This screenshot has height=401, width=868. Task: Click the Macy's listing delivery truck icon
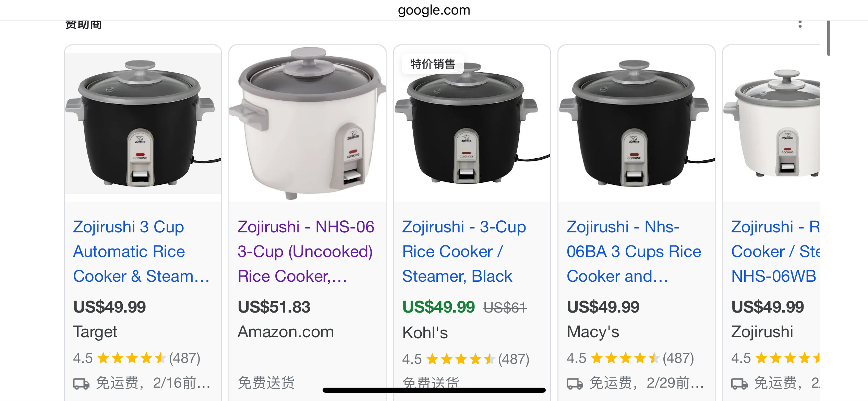pyautogui.click(x=575, y=384)
